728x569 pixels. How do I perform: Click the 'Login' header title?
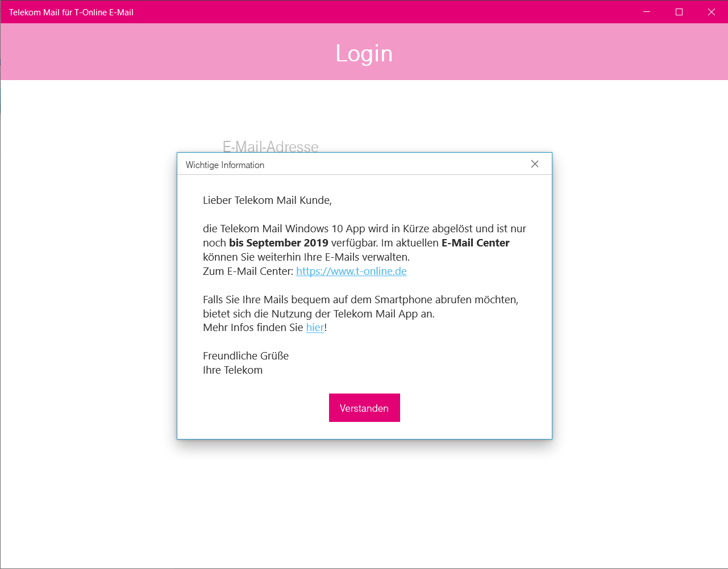click(x=364, y=53)
